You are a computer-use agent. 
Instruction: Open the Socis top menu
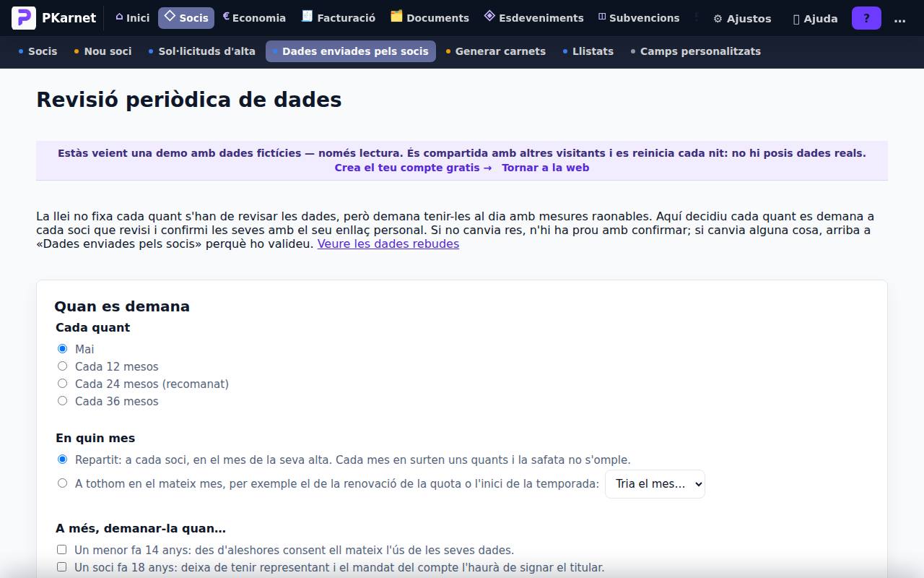coord(186,18)
